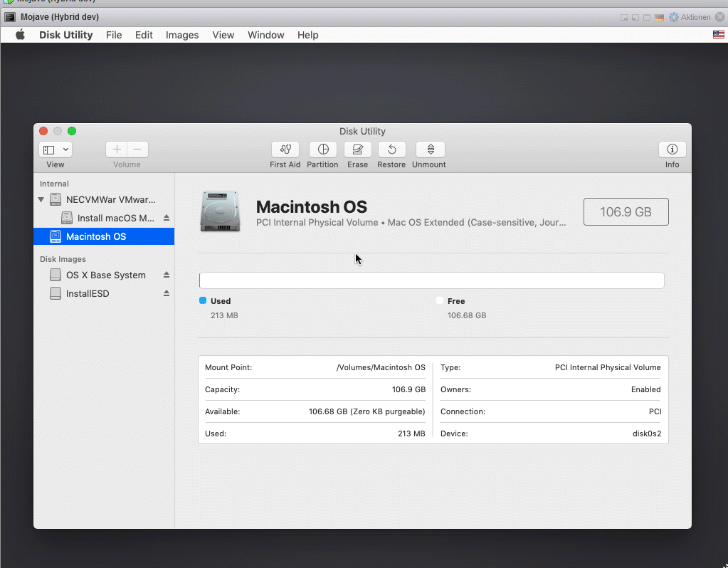Click the Erase toolbar icon
This screenshot has height=568, width=728.
(x=357, y=149)
